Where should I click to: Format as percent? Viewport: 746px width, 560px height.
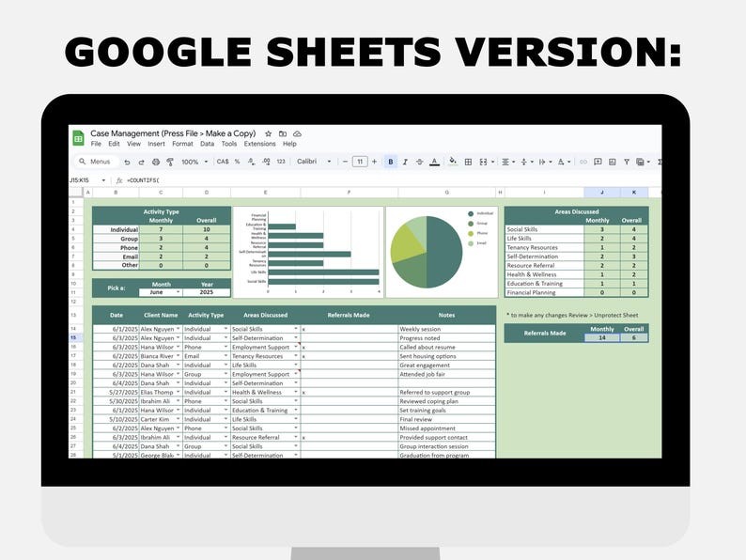237,162
